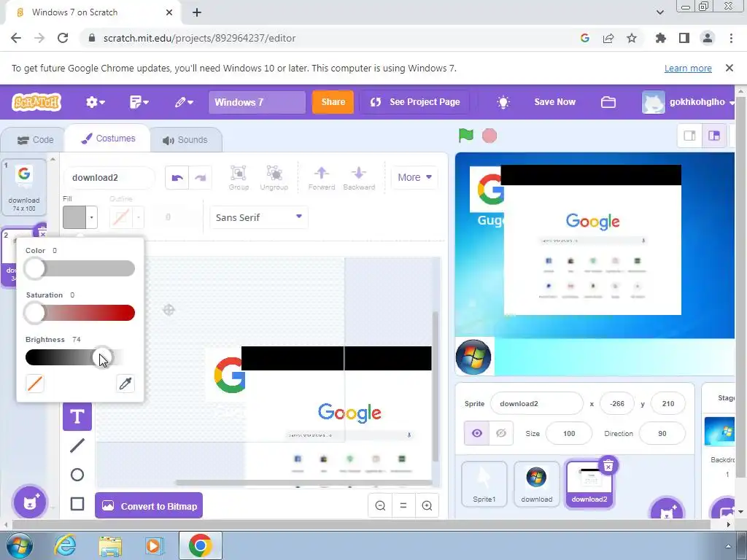Screen dimensions: 747x560
Task: Click the Saturation slider track
Action: [80, 313]
